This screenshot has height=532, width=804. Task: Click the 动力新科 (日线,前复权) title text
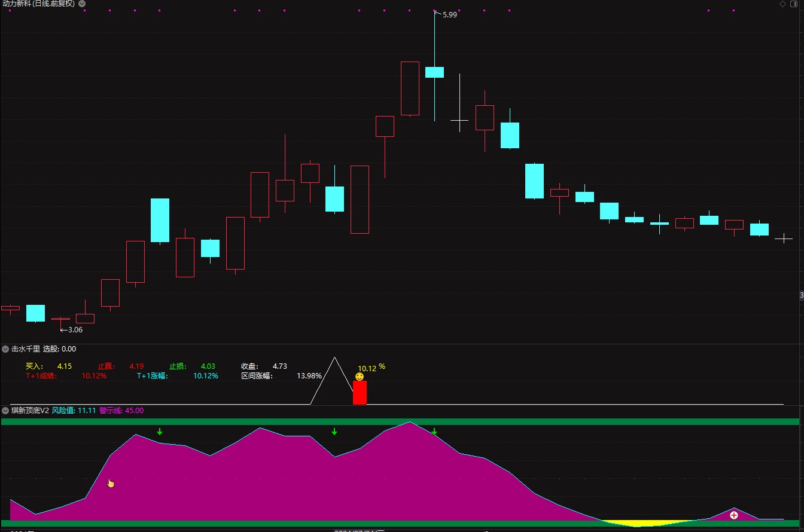pyautogui.click(x=38, y=4)
